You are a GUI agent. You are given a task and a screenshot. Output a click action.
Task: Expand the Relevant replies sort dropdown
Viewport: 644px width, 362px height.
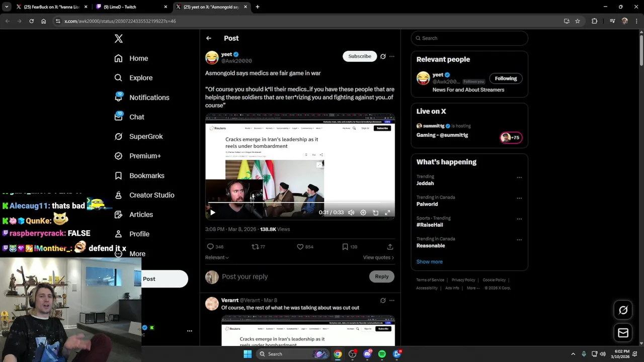pyautogui.click(x=217, y=257)
